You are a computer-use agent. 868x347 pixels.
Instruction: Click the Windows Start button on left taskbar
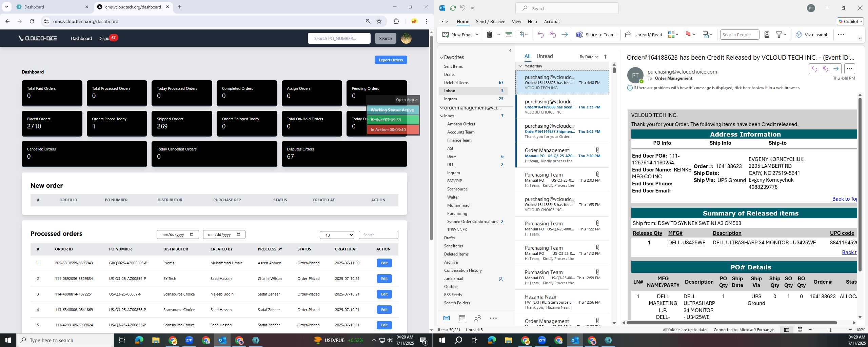point(8,340)
